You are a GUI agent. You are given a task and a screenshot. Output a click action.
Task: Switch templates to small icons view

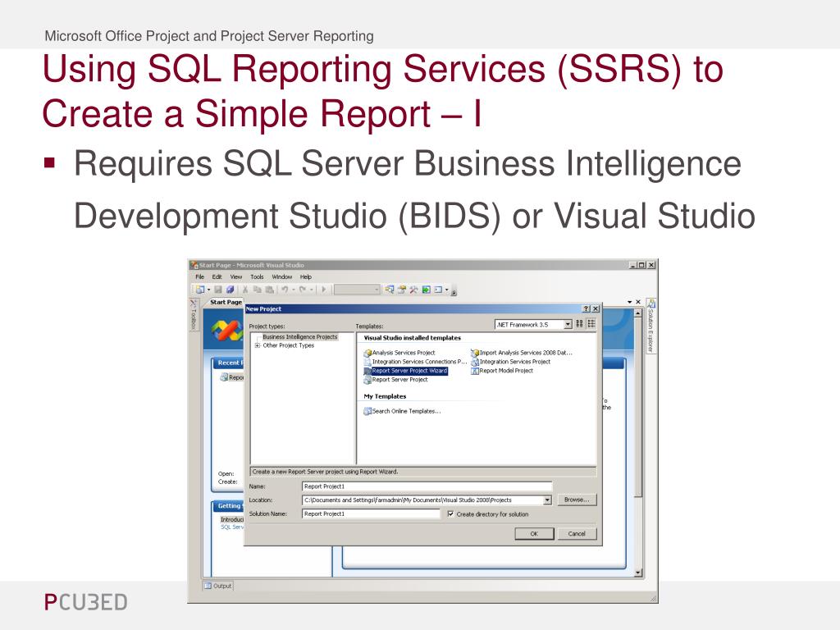tap(591, 324)
